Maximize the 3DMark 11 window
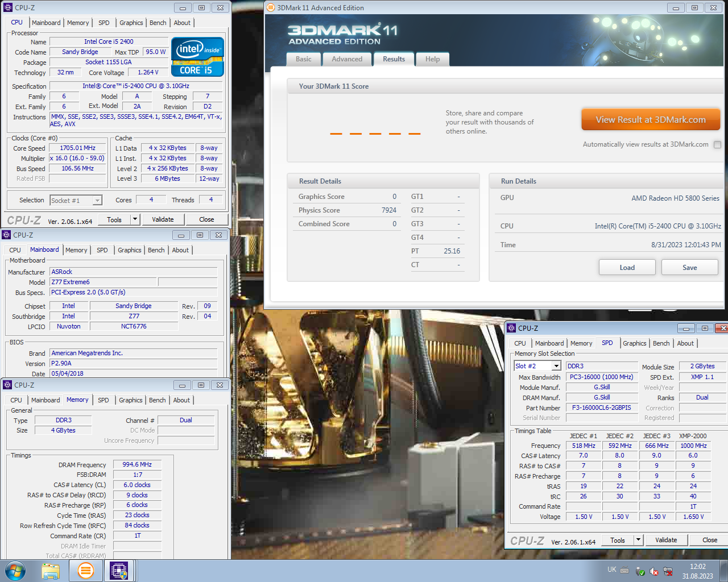The height and width of the screenshot is (582, 728). 694,7
